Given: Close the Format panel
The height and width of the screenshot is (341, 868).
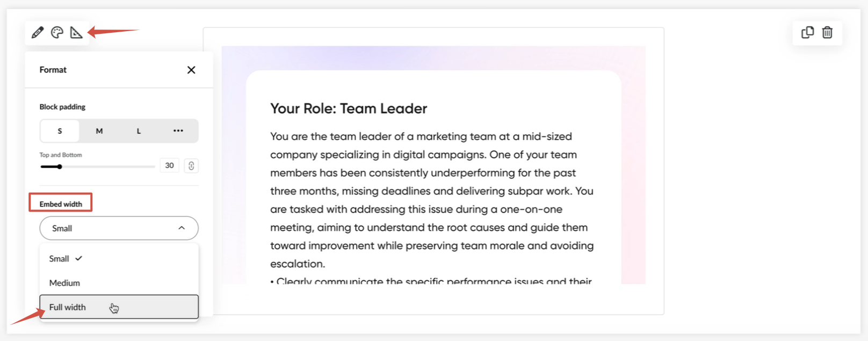Looking at the screenshot, I should pyautogui.click(x=191, y=70).
